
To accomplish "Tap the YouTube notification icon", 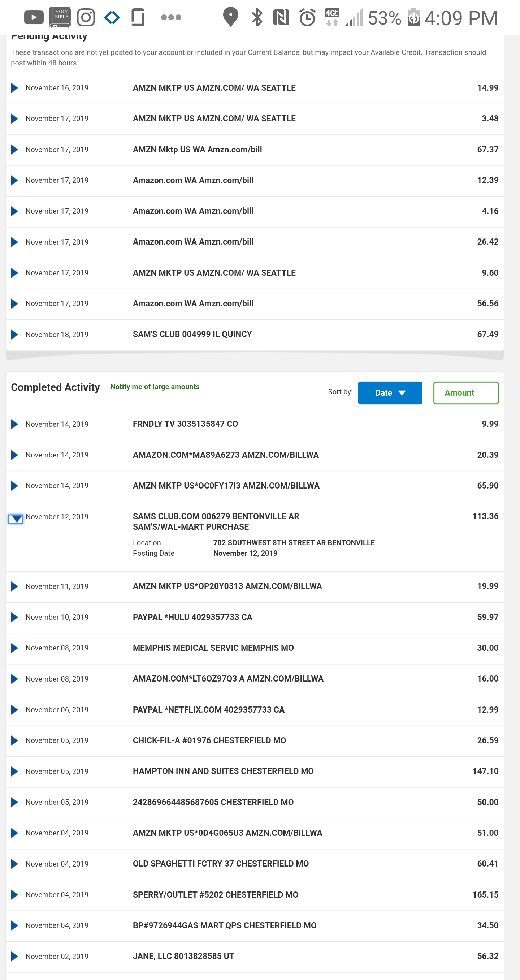I will click(x=34, y=17).
